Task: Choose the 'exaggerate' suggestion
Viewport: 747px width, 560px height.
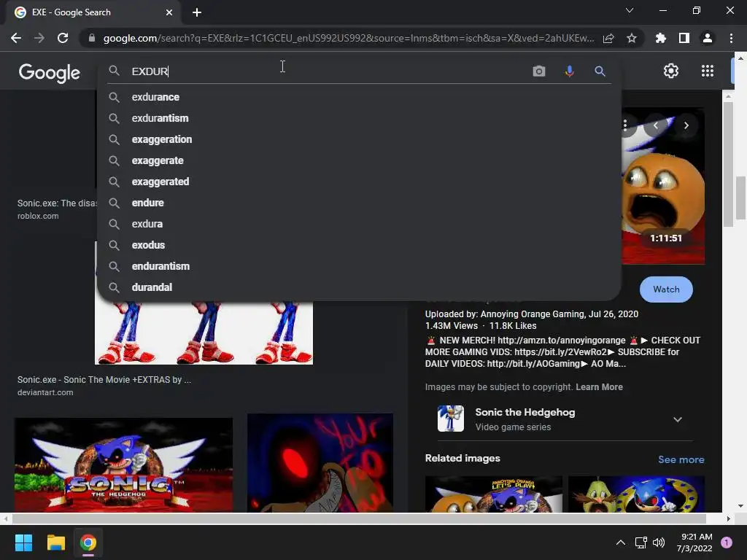Action: (359, 160)
